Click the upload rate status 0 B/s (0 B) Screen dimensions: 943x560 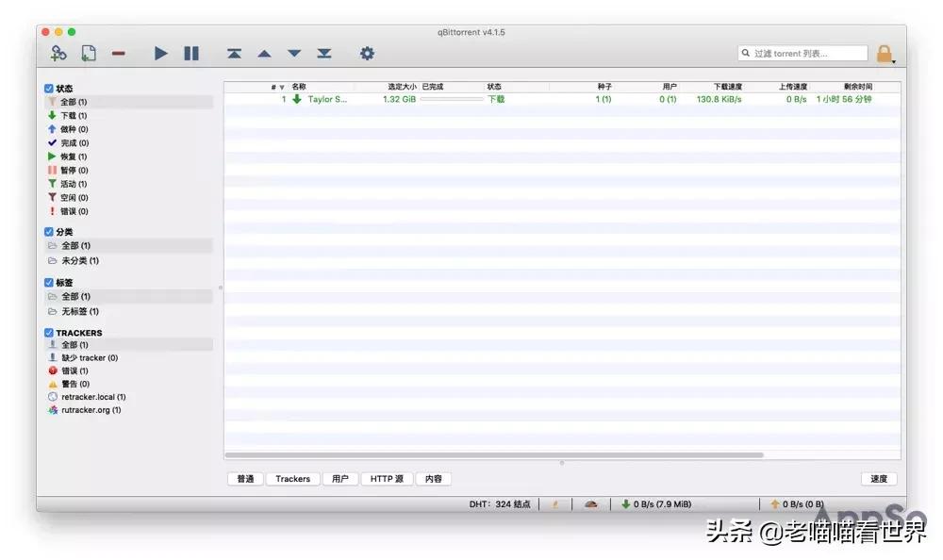coord(797,504)
